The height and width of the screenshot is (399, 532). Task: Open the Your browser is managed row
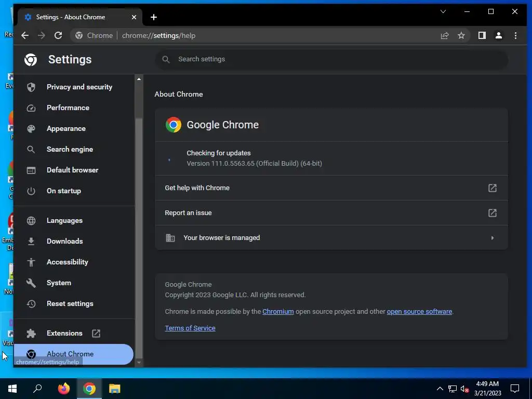click(331, 238)
